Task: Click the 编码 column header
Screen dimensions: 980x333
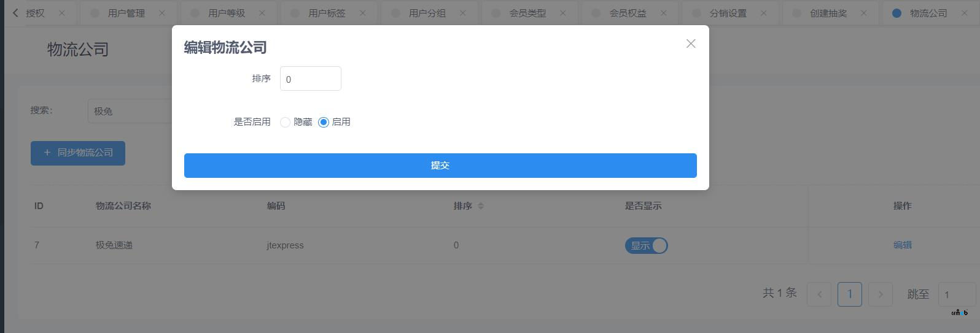Action: 276,206
